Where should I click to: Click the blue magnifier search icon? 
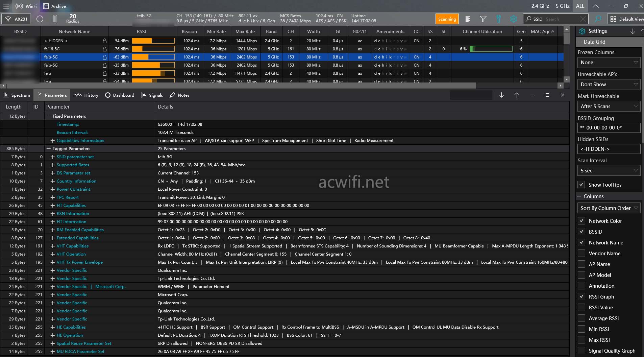tap(598, 19)
